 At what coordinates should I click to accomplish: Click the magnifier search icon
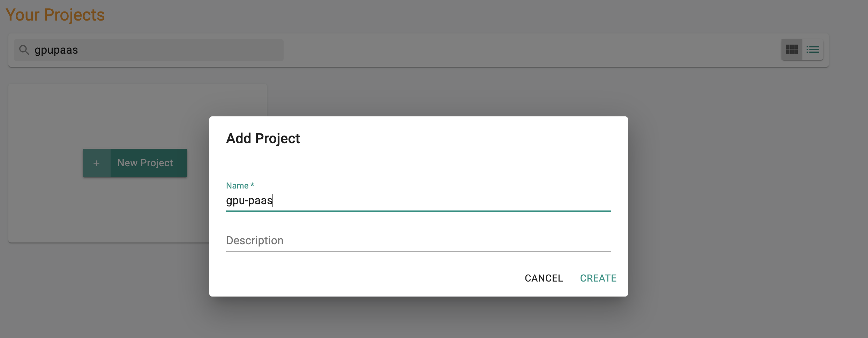pos(24,50)
